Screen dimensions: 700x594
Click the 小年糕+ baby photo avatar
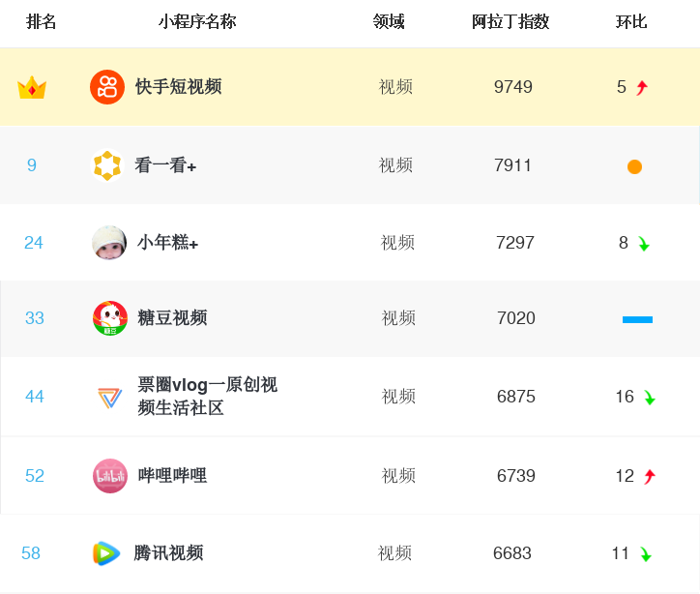(x=109, y=243)
